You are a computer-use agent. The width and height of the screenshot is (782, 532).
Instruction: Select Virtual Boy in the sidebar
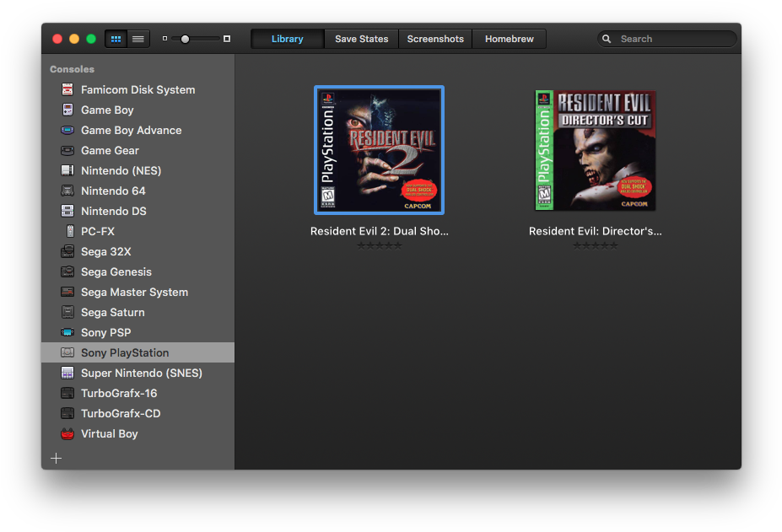coord(138,433)
